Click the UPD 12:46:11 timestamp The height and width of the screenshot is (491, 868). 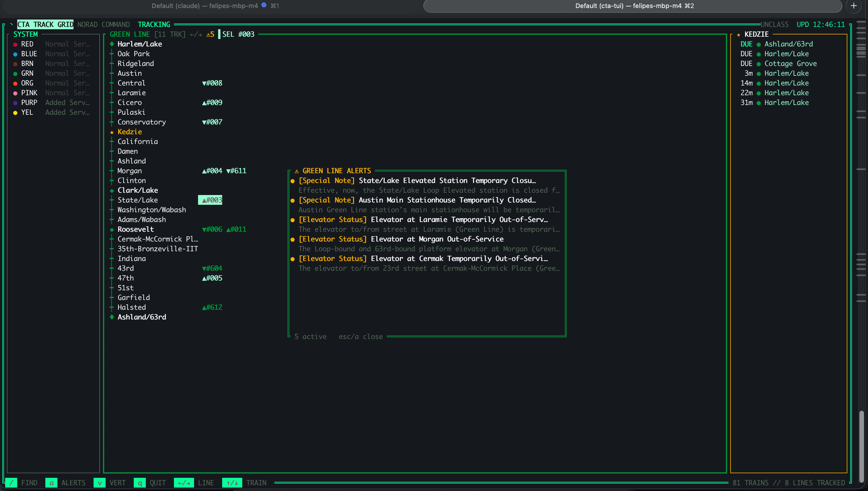[x=821, y=25]
